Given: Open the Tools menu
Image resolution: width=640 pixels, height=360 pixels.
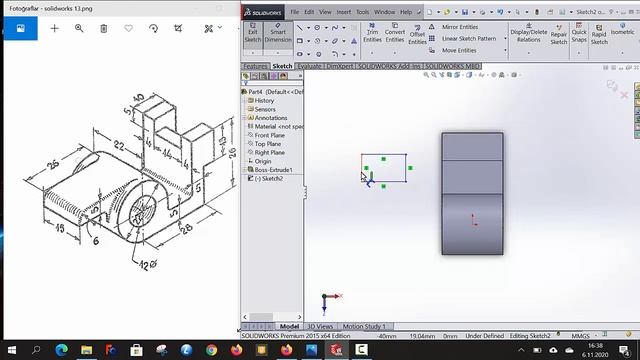Looking at the screenshot, I should [x=362, y=12].
